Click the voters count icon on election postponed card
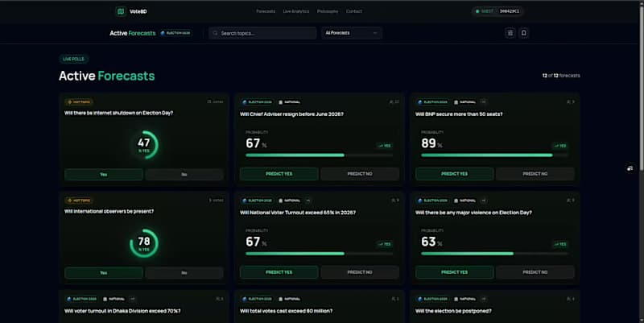This screenshot has width=644, height=323. coord(568,299)
